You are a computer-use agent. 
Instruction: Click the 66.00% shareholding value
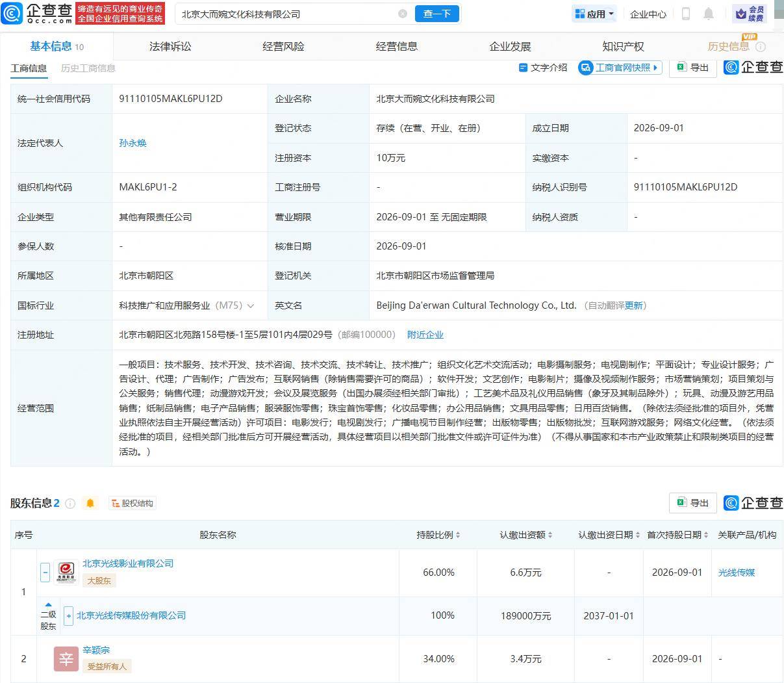[438, 573]
